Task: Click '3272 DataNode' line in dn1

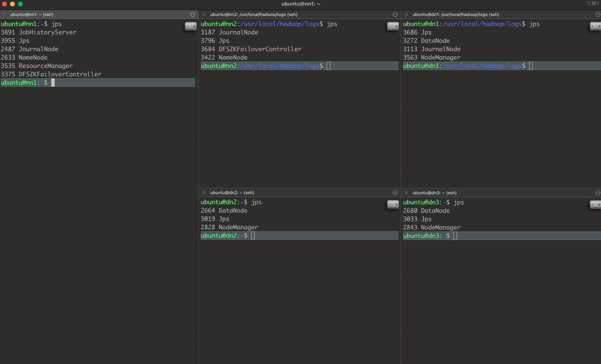Action: (426, 41)
